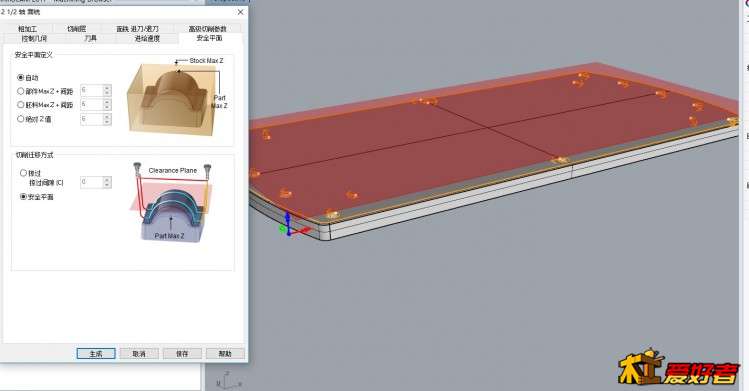
Task: Click the 生成 (generate) button
Action: (96, 354)
